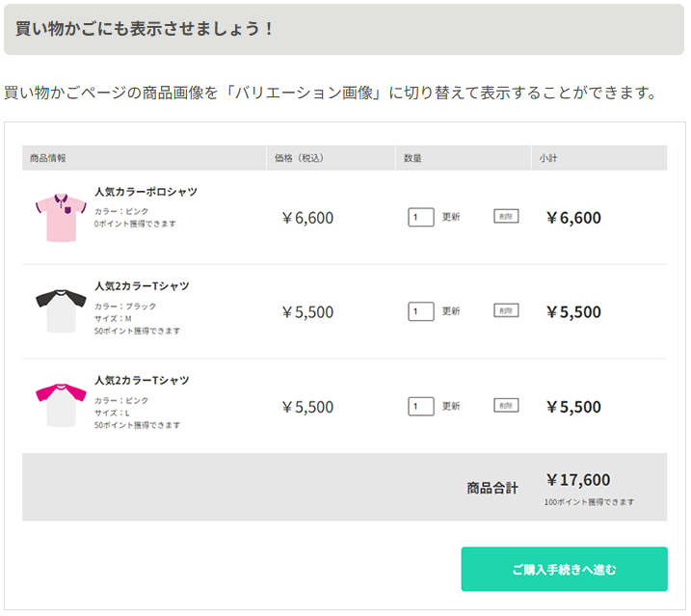
Task: Click quantity field for pink T-shirt
Action: (x=420, y=406)
